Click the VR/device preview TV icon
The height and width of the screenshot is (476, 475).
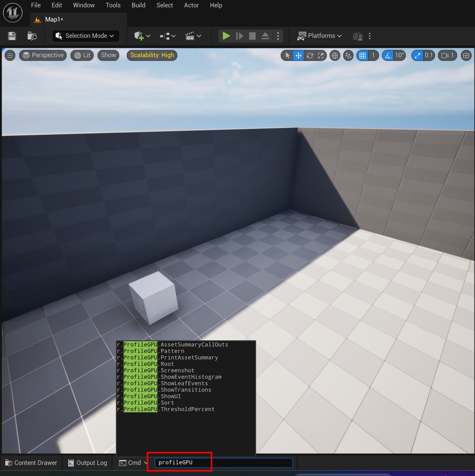click(x=358, y=36)
